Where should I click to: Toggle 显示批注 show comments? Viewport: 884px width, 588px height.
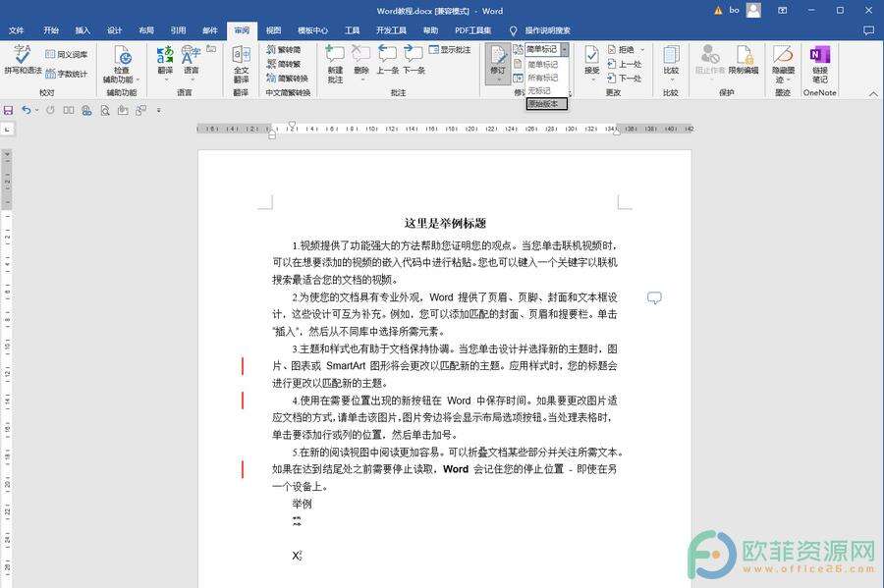point(450,49)
